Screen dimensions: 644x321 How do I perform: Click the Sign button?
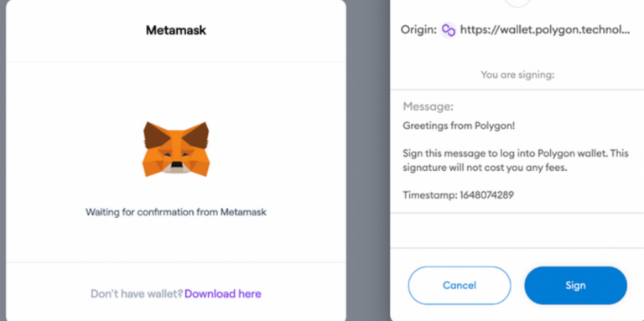pos(575,285)
